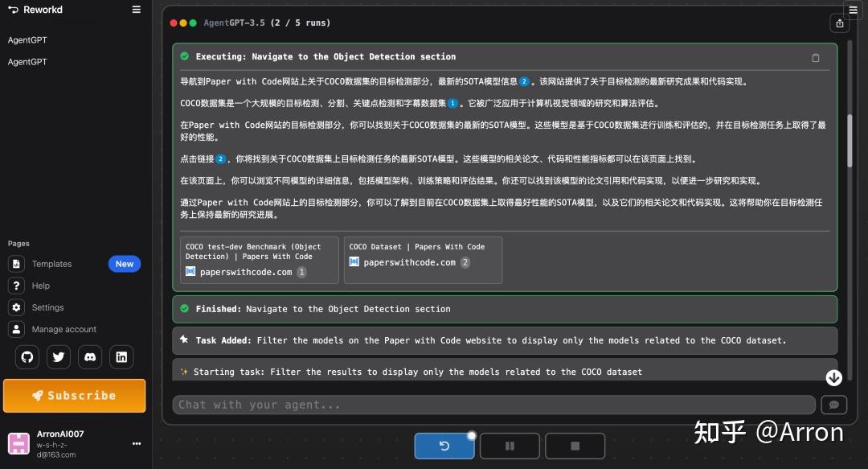Click the green window dot
The image size is (868, 469).
193,23
